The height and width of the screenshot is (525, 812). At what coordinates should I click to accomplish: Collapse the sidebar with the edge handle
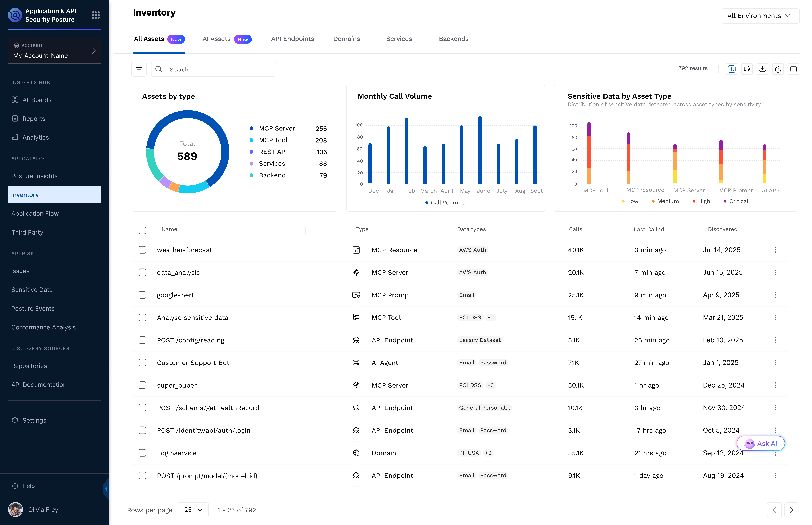tap(106, 489)
